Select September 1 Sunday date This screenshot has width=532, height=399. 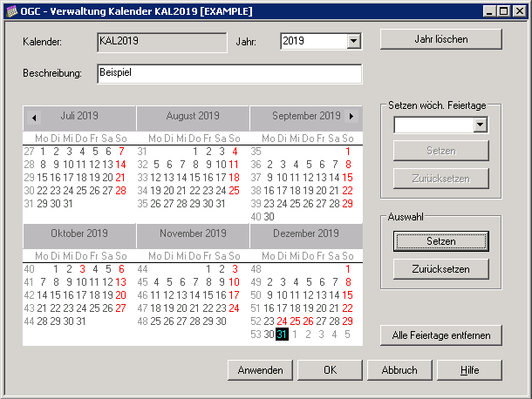[x=348, y=152]
